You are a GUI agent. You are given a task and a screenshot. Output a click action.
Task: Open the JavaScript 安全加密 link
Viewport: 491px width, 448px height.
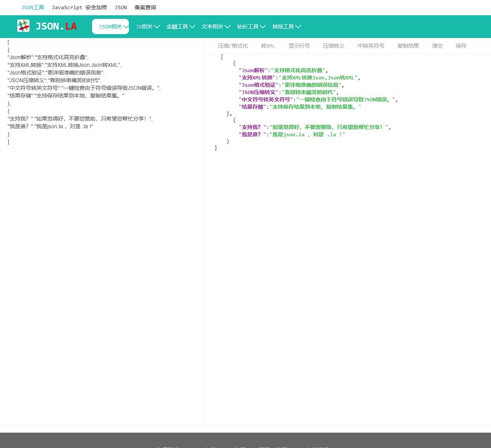(x=79, y=7)
